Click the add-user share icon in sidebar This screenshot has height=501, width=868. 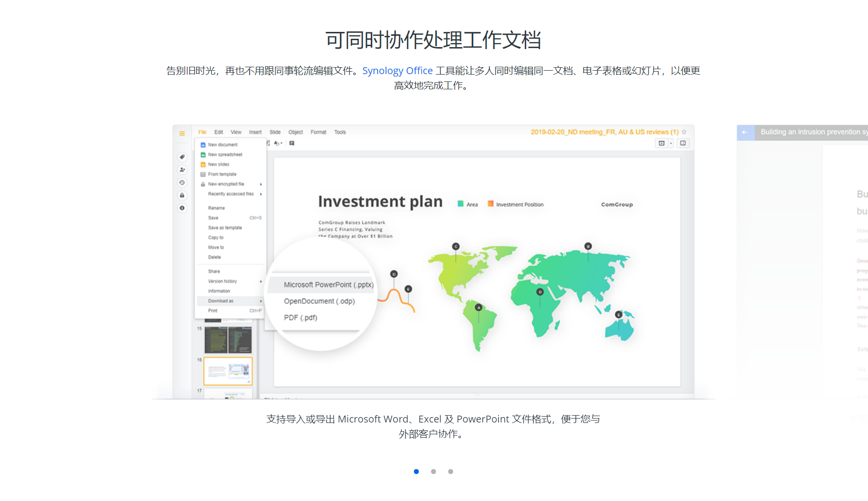click(182, 170)
